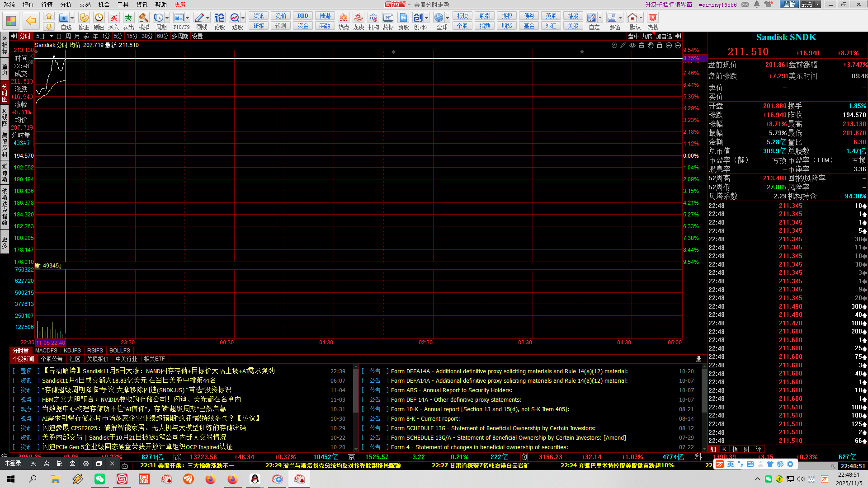Open the 分析 menu in menu bar
This screenshot has height=488, width=868.
[66, 5]
